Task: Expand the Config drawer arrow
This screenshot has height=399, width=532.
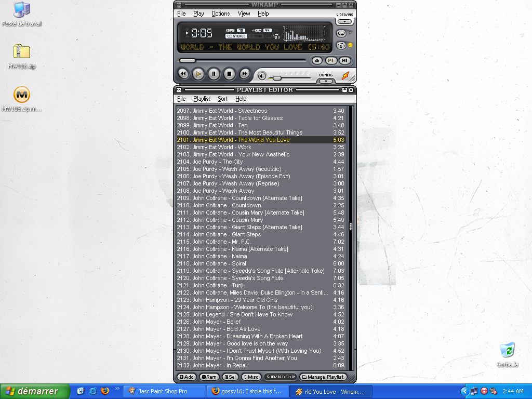Action: [x=326, y=81]
